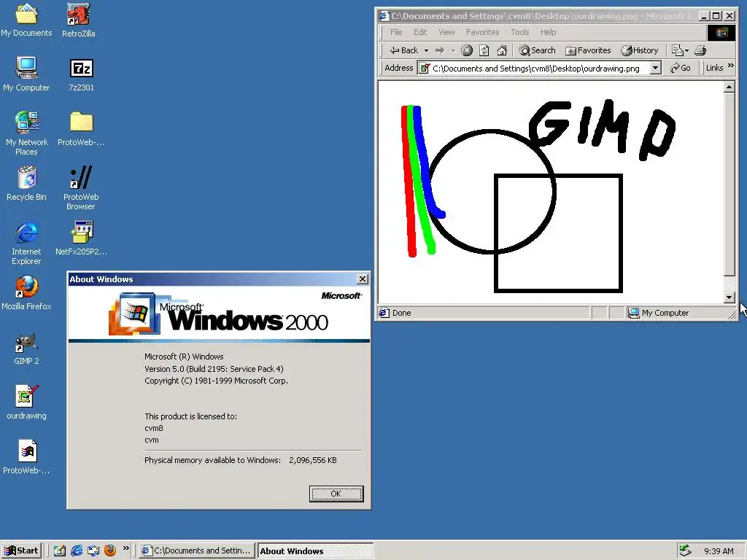Open the Back button history dropdown arrow

pyautogui.click(x=426, y=50)
